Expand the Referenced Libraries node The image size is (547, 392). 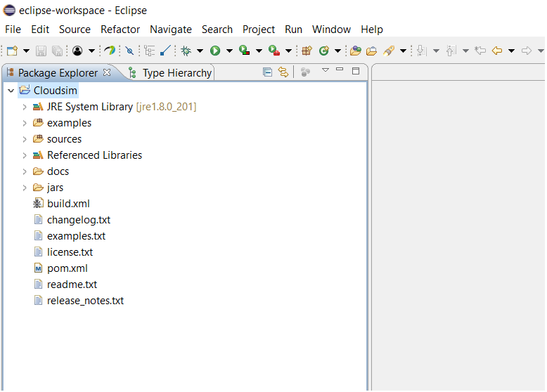[x=25, y=155]
